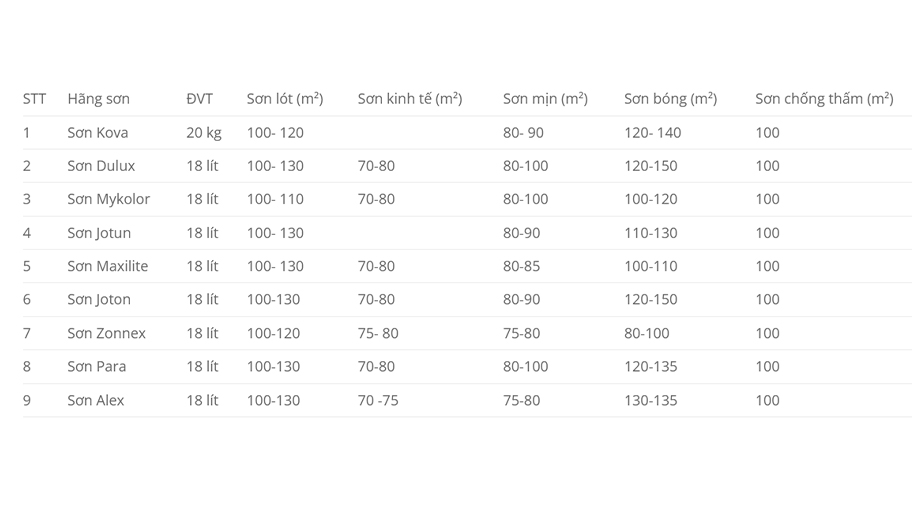Click the Sơn bóng (m²) header

[670, 99]
